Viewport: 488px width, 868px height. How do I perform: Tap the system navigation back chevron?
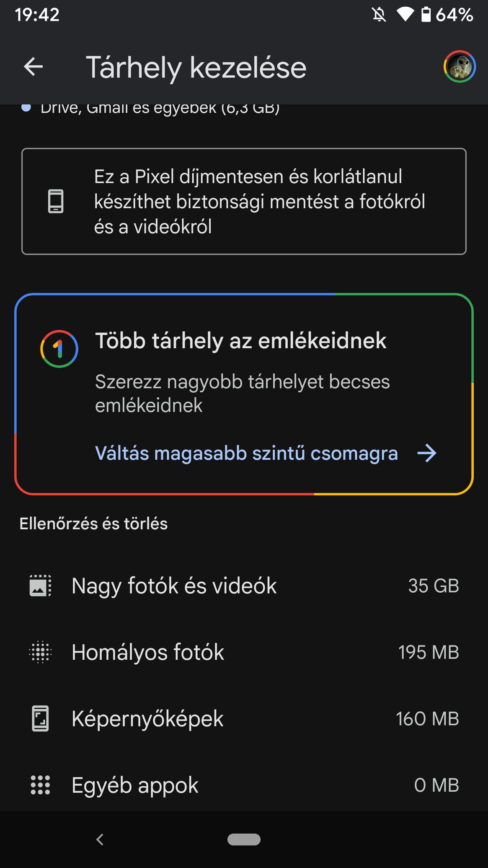(x=100, y=839)
